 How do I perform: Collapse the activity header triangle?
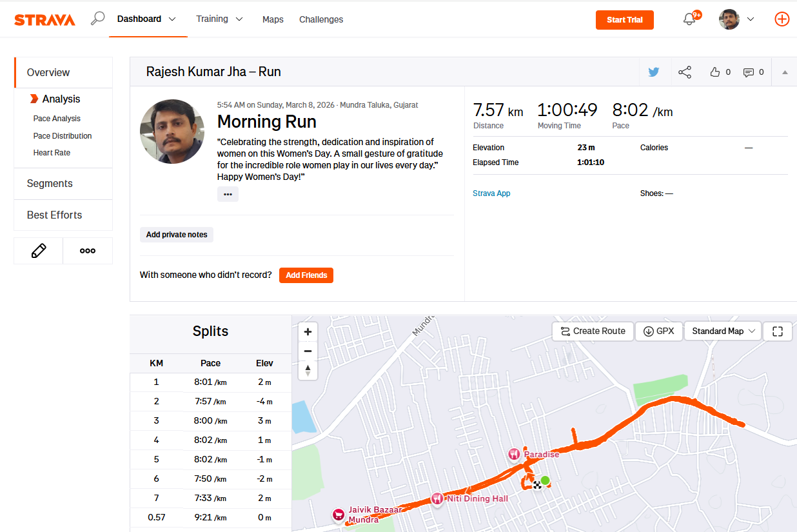click(x=785, y=72)
